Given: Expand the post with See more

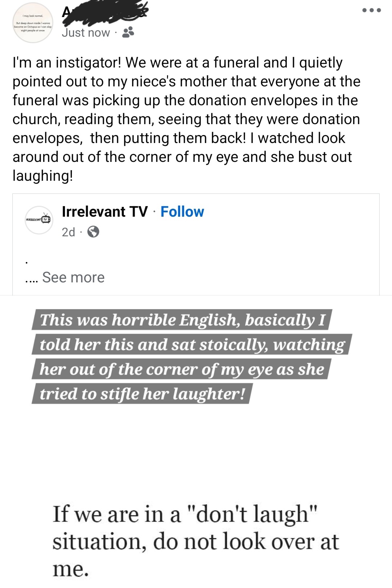Looking at the screenshot, I should pyautogui.click(x=73, y=277).
